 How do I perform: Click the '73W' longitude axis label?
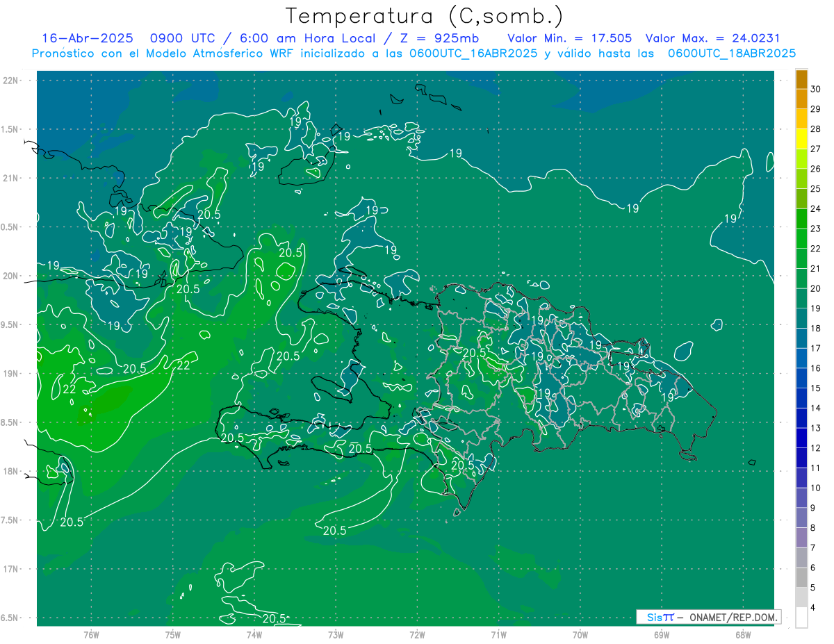click(336, 634)
